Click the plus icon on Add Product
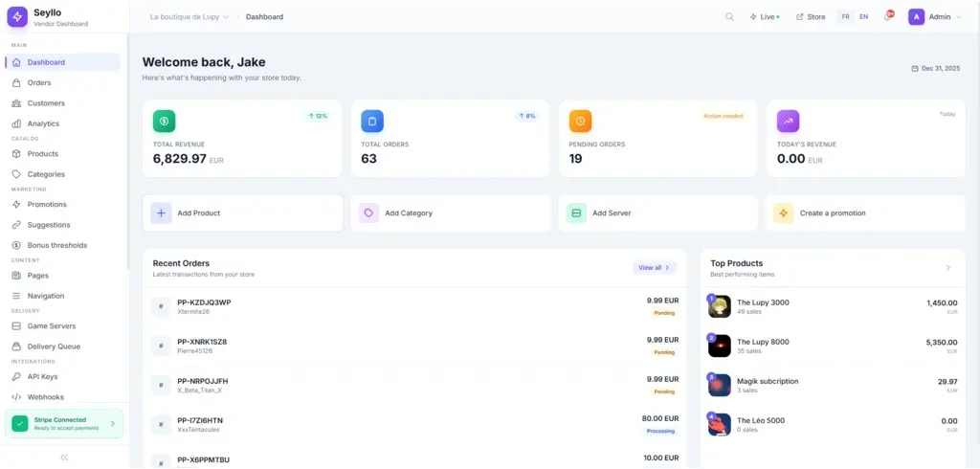980x469 pixels. pyautogui.click(x=161, y=213)
